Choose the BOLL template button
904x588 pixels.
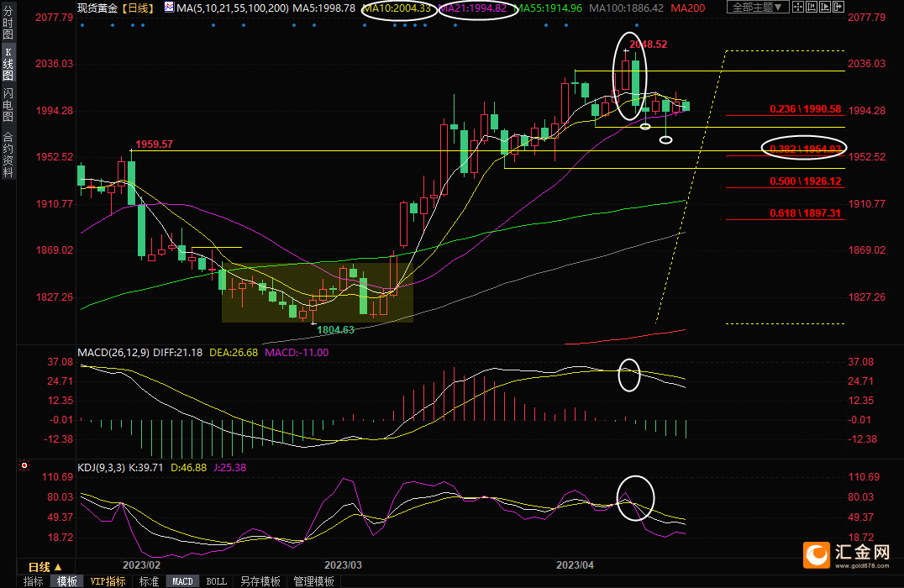click(217, 581)
